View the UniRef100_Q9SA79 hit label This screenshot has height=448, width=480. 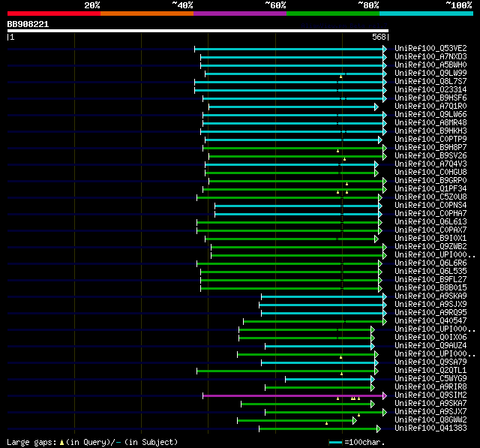pos(430,362)
